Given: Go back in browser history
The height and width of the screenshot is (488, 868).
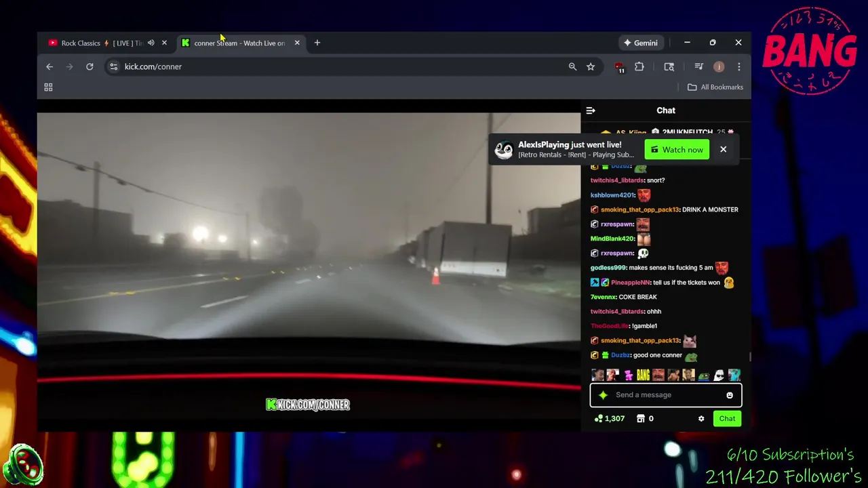Looking at the screenshot, I should 50,66.
